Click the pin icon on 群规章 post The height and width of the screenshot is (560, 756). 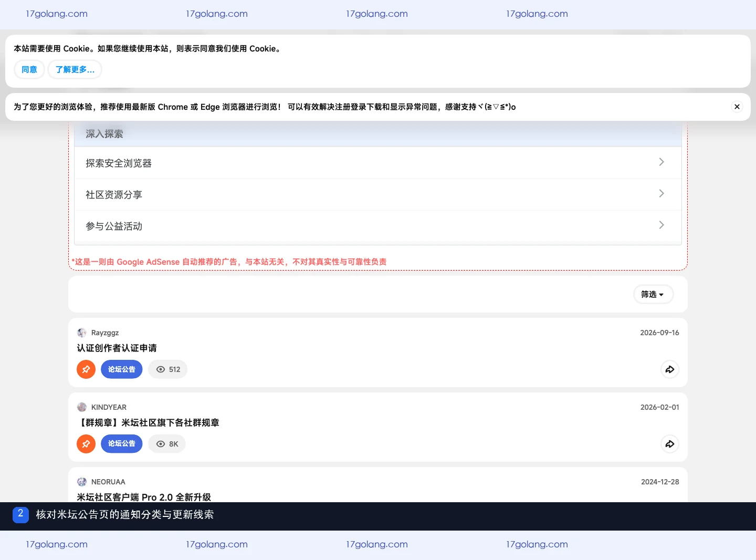tap(86, 444)
